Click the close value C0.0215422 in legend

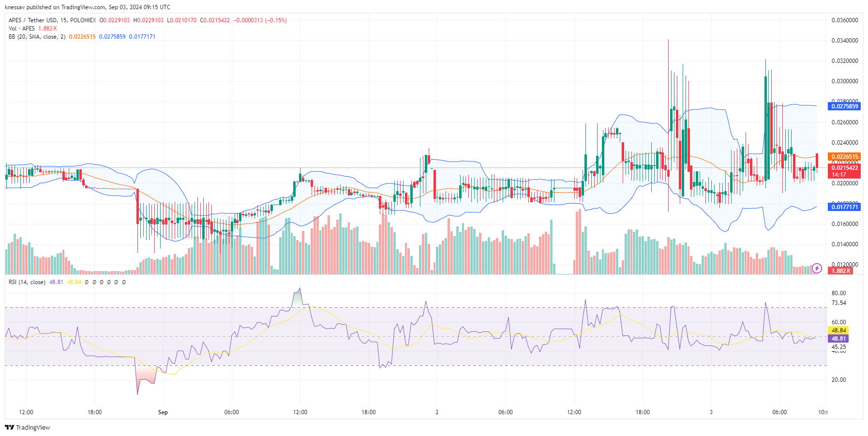(215, 20)
